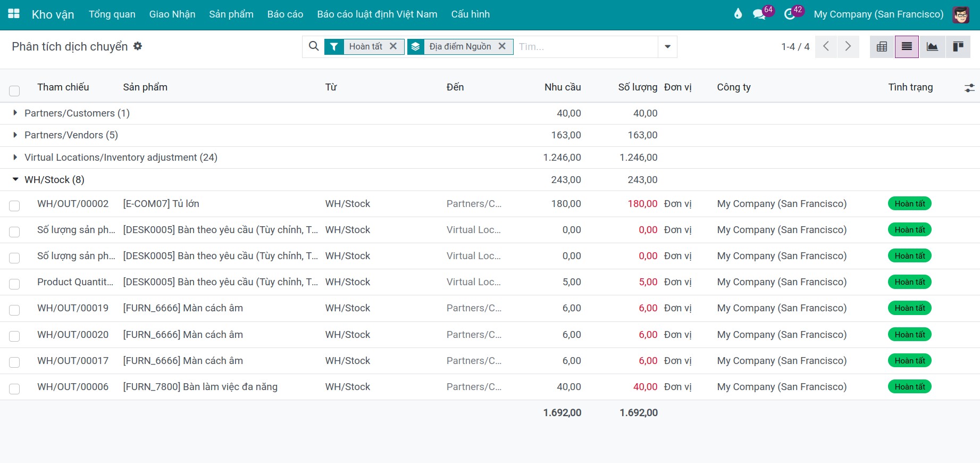Check the WH/OUT/00020 row checkbox
The height and width of the screenshot is (463, 980).
point(14,336)
